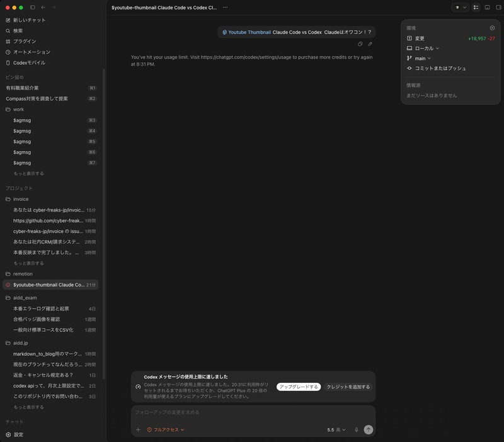Click the copy message icon
The height and width of the screenshot is (442, 504).
pyautogui.click(x=360, y=44)
